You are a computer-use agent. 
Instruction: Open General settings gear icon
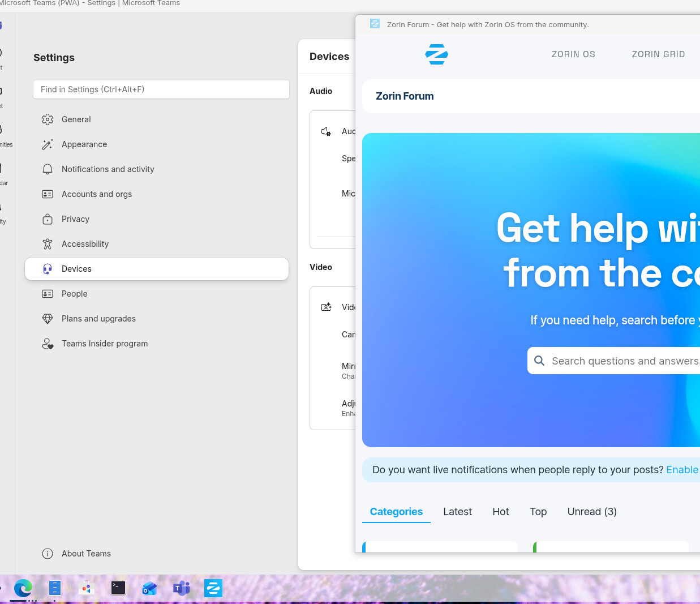click(x=48, y=119)
